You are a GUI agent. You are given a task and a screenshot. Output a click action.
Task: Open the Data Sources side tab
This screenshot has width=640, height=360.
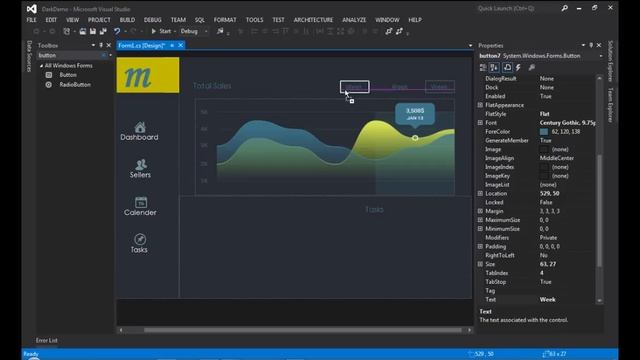[29, 56]
